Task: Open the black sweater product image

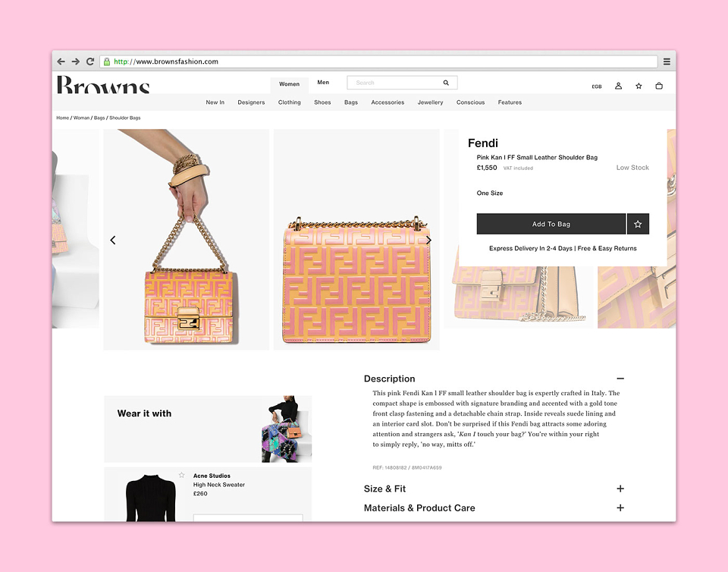Action: point(150,498)
